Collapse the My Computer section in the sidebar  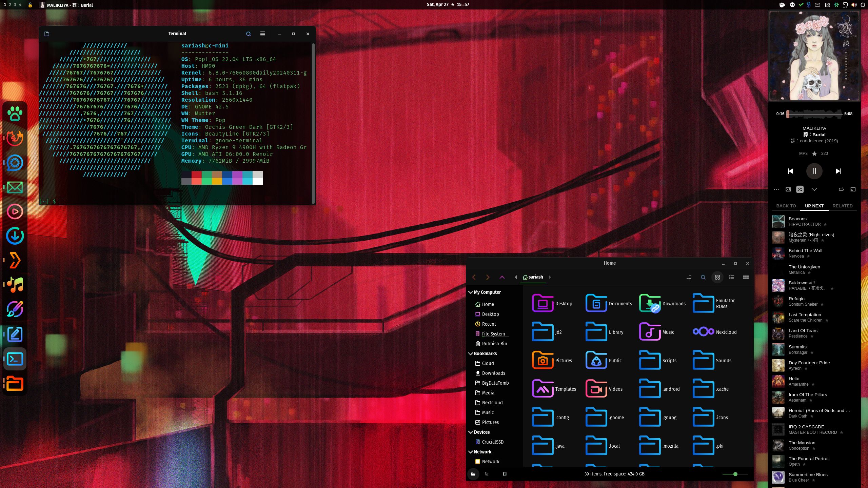(x=471, y=292)
